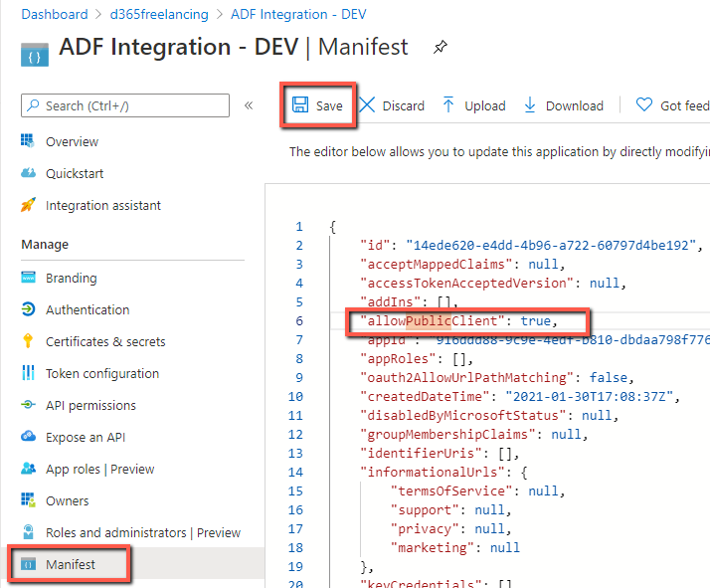Viewport: 710px width, 588px height.
Task: Open the d365freelancing breadcrumb link
Action: 159,14
